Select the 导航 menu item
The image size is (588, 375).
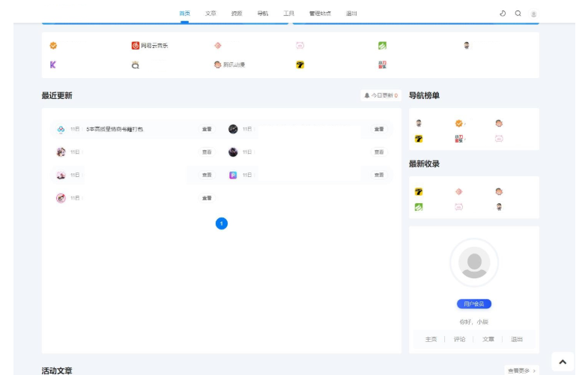(x=262, y=13)
